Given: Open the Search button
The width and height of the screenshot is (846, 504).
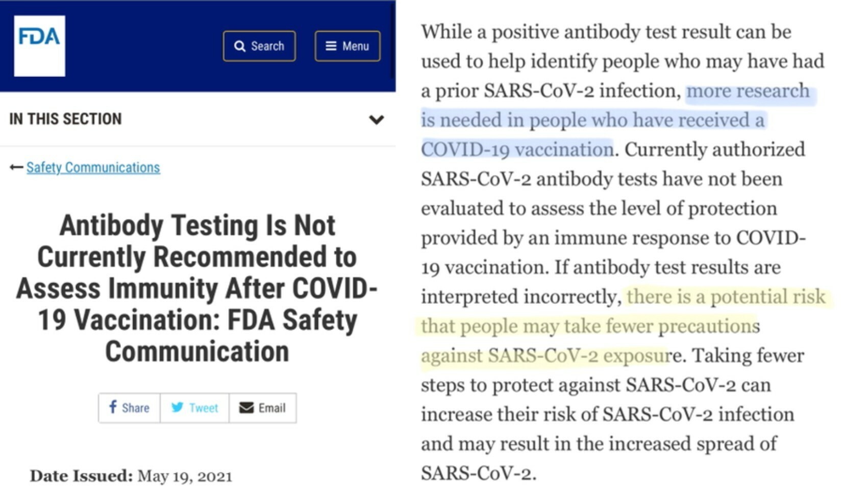Looking at the screenshot, I should click(x=259, y=46).
